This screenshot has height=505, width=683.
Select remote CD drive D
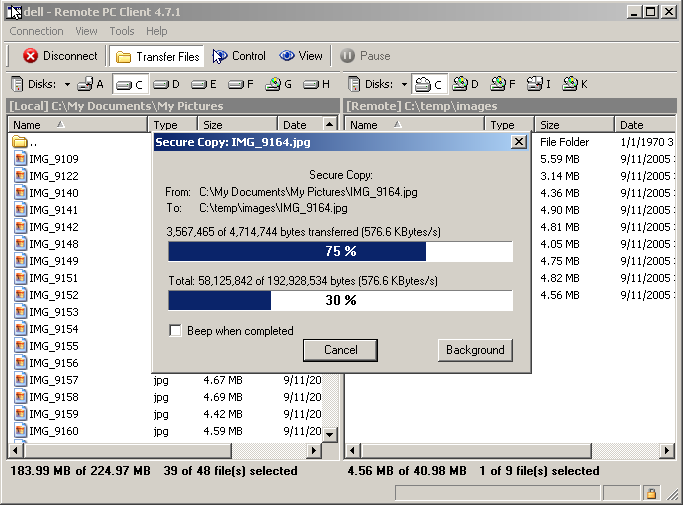pyautogui.click(x=465, y=84)
